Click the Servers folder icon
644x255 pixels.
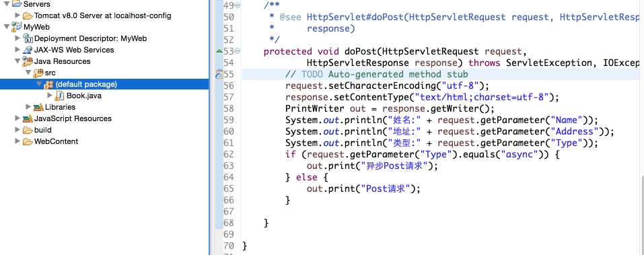pos(17,4)
